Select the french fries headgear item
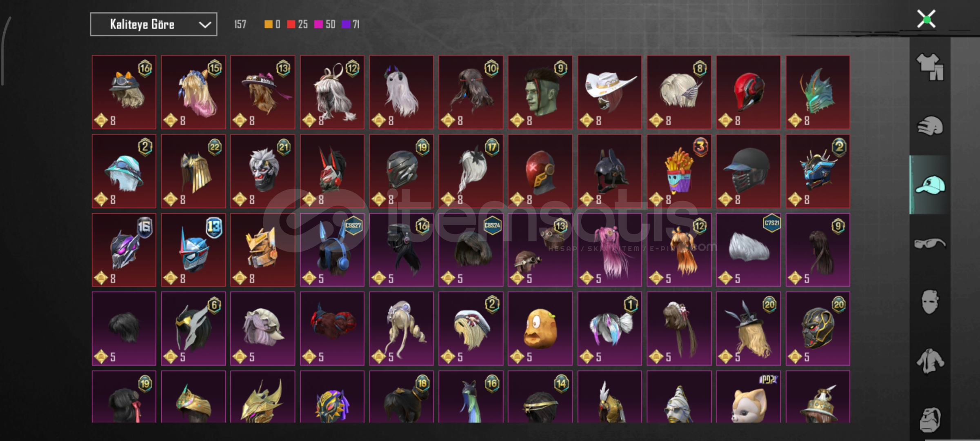 pyautogui.click(x=679, y=171)
